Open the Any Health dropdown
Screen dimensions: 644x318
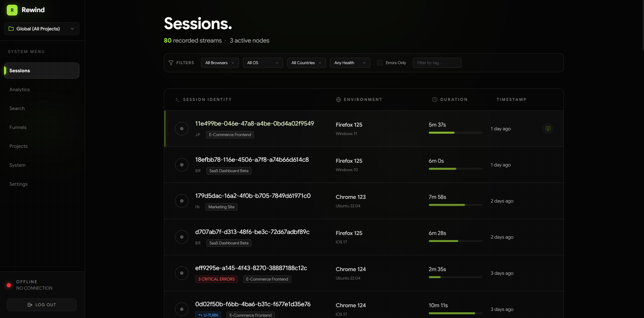(350, 63)
